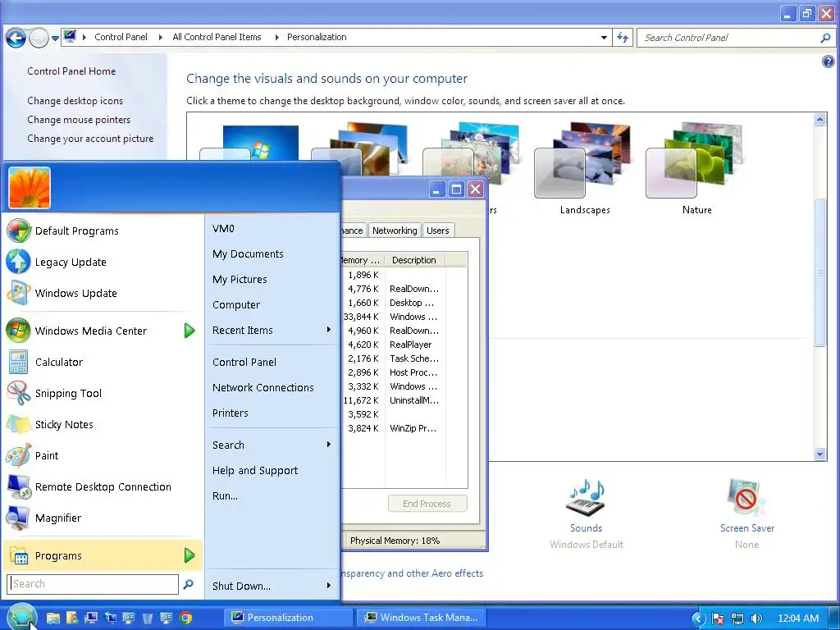Viewport: 840px width, 630px height.
Task: Click the Description column header in Task Manager
Action: (414, 260)
